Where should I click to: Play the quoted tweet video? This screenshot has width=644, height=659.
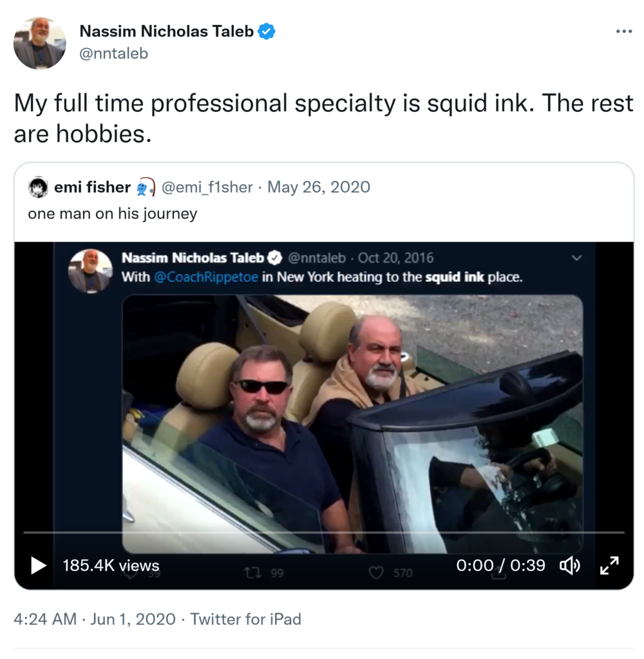tap(39, 566)
